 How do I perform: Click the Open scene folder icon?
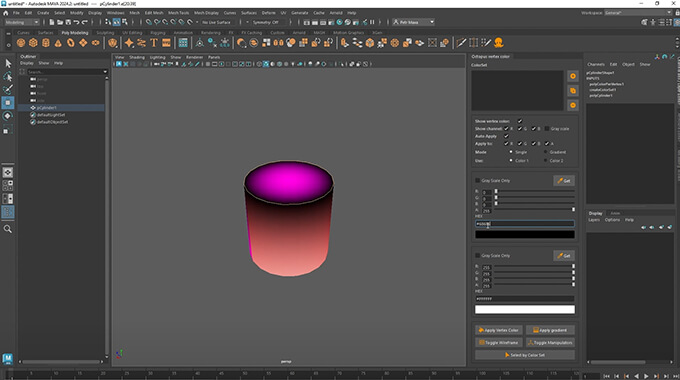(60, 22)
